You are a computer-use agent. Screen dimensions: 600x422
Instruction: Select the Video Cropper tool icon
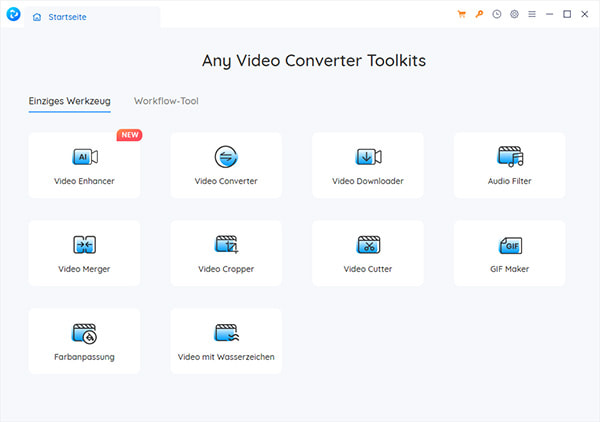226,244
